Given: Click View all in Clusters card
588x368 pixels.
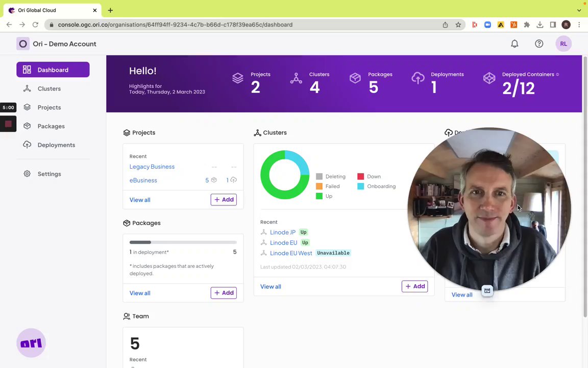Looking at the screenshot, I should [x=271, y=287].
